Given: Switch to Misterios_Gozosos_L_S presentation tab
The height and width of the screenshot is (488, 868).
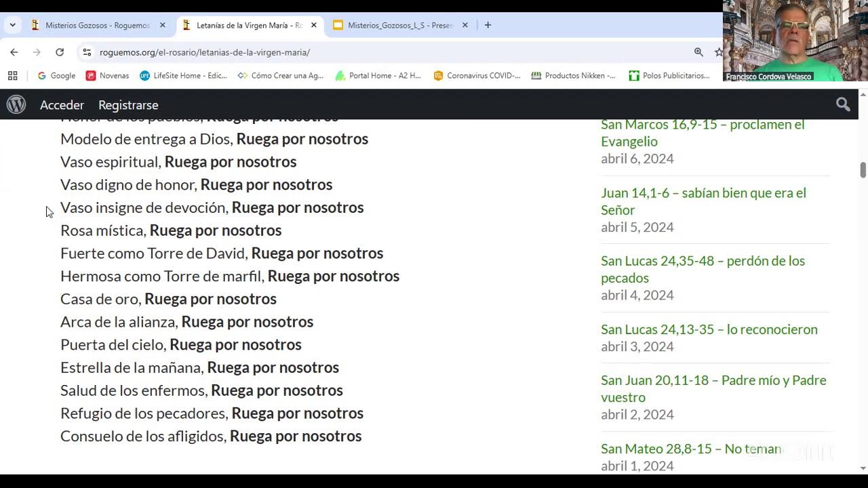Looking at the screenshot, I should tap(400, 25).
